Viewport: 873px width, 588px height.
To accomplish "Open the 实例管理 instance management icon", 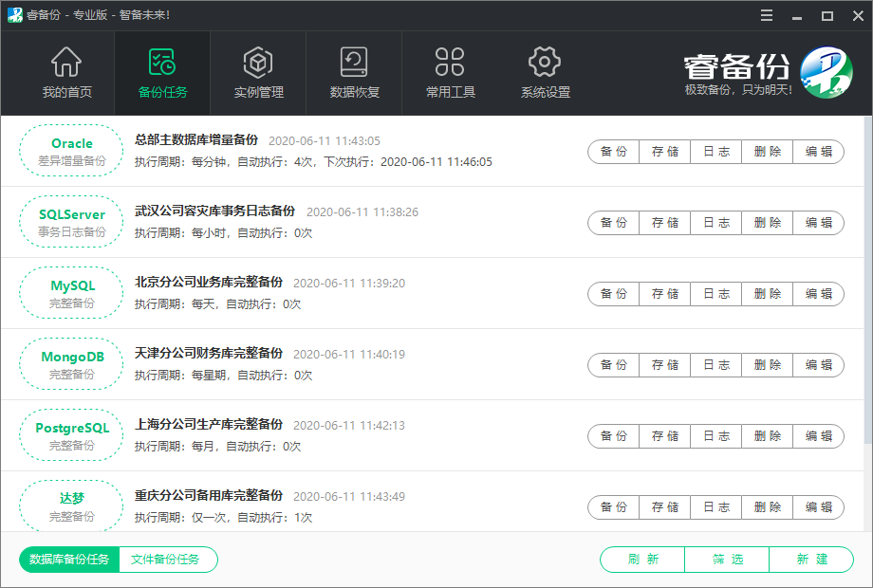I will coord(258,62).
